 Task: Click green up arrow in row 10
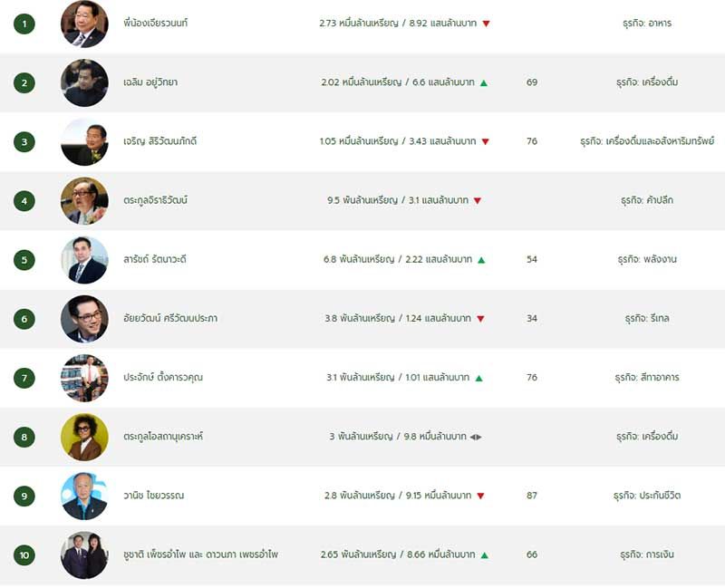(x=484, y=554)
